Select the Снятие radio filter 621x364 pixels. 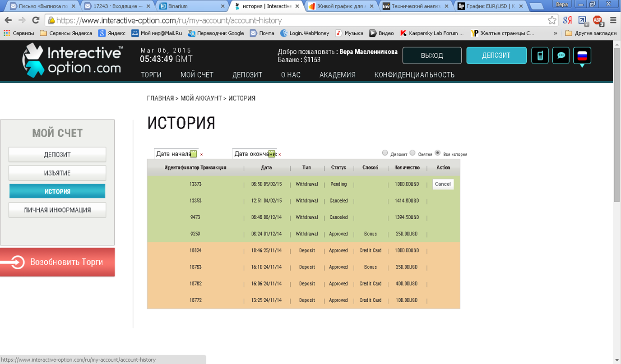pyautogui.click(x=412, y=153)
